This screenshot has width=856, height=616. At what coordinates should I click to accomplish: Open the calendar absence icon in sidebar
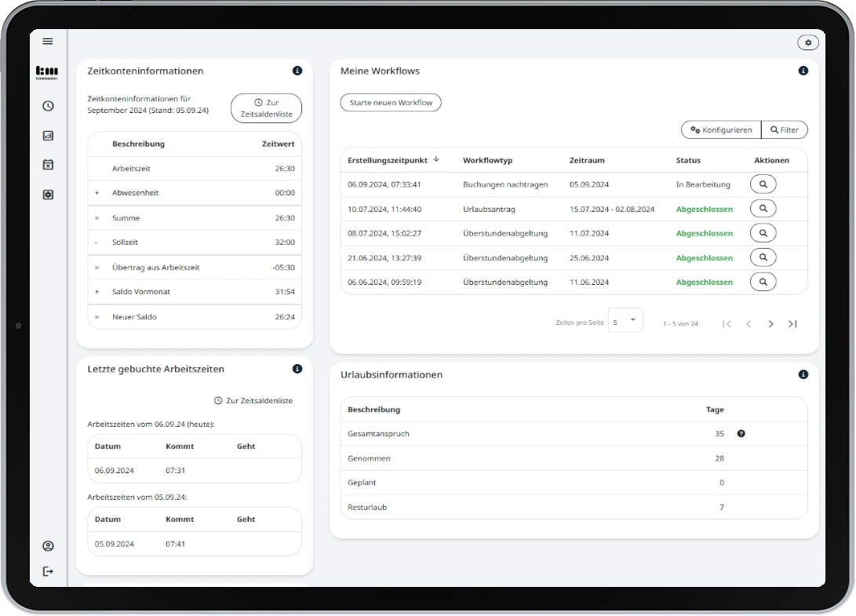(x=48, y=165)
